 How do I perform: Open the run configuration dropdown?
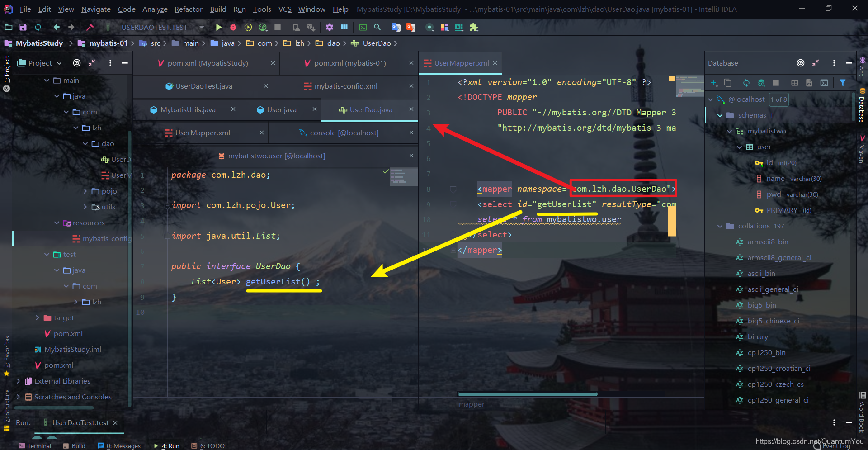202,27
